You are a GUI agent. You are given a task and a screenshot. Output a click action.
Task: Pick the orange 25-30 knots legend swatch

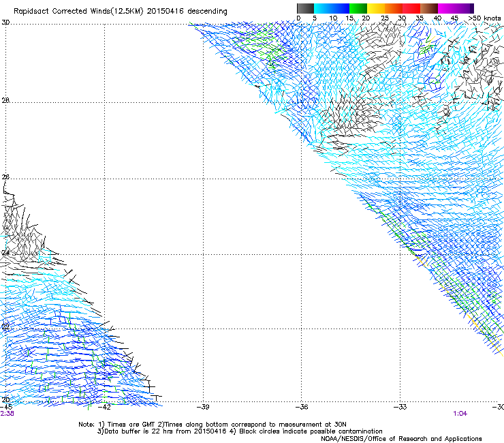click(x=394, y=8)
